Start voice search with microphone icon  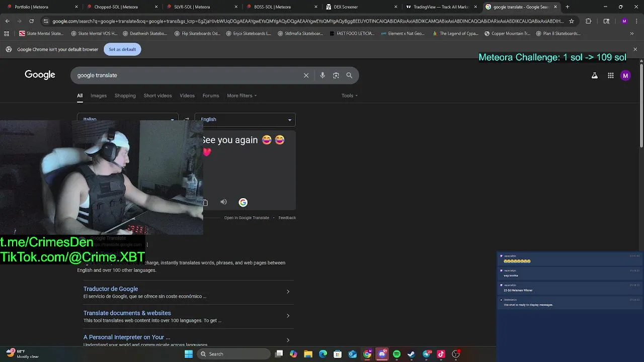coord(323,75)
